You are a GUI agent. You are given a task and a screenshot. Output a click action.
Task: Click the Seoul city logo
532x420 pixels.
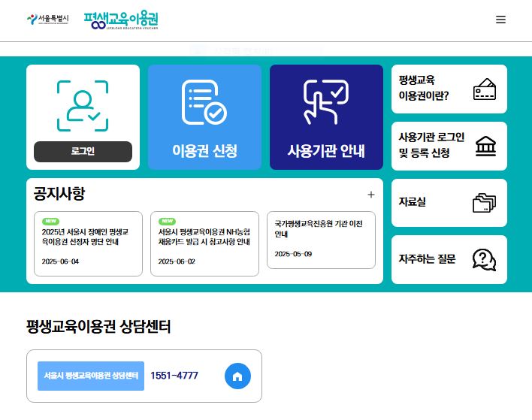(48, 19)
